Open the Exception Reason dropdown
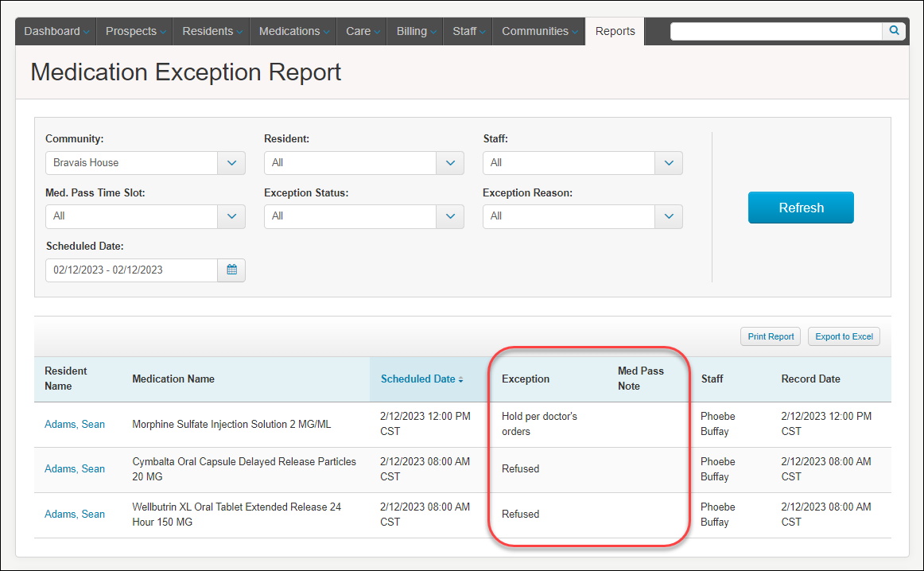The height and width of the screenshot is (571, 924). click(x=668, y=216)
